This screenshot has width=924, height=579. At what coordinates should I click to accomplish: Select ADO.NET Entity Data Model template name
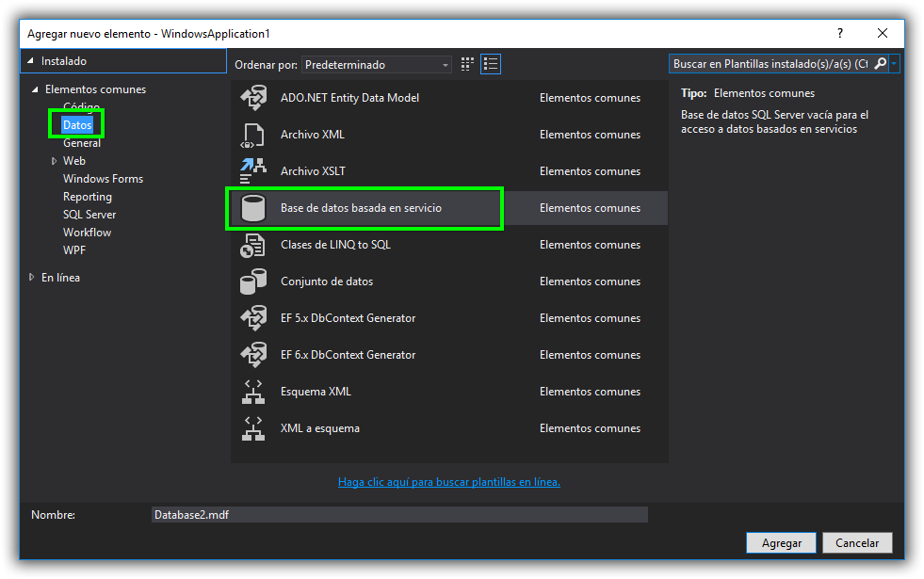coord(350,98)
